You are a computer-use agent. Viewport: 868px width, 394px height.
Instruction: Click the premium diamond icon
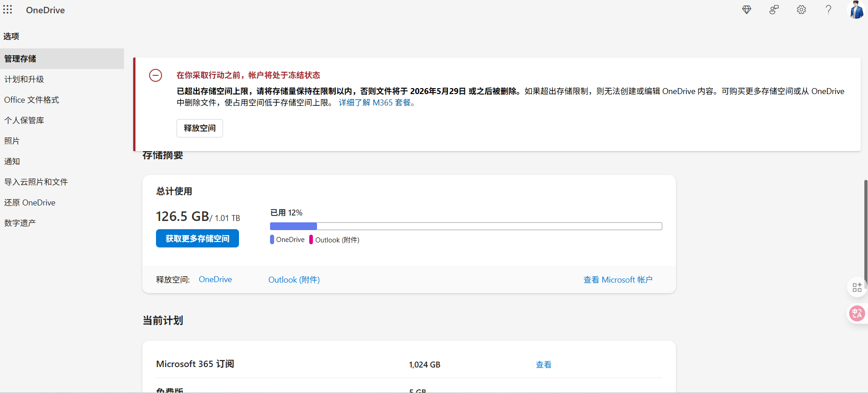point(747,10)
